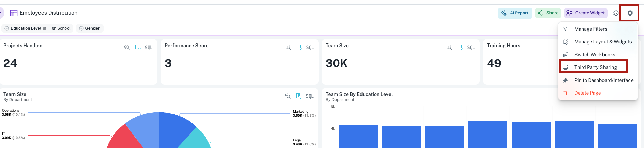Click the Employees Distribution page layout icon
Viewport: 644px width, 148px height.
coord(14,13)
